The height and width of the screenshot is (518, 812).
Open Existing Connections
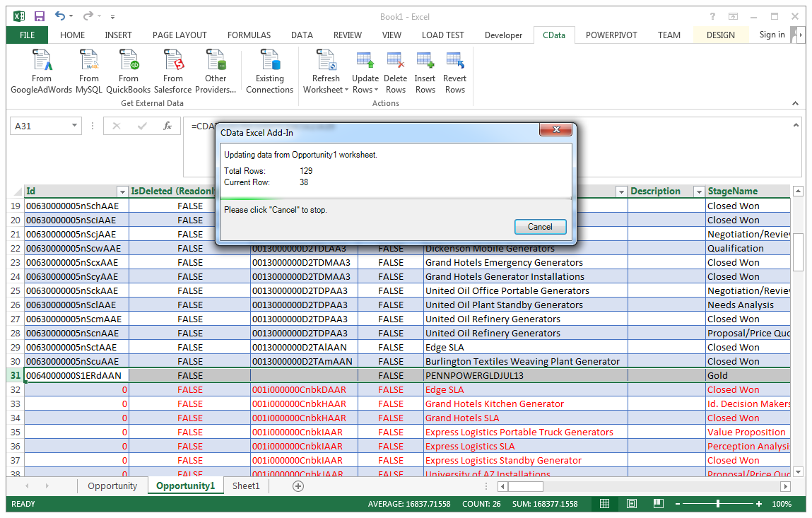[269, 71]
